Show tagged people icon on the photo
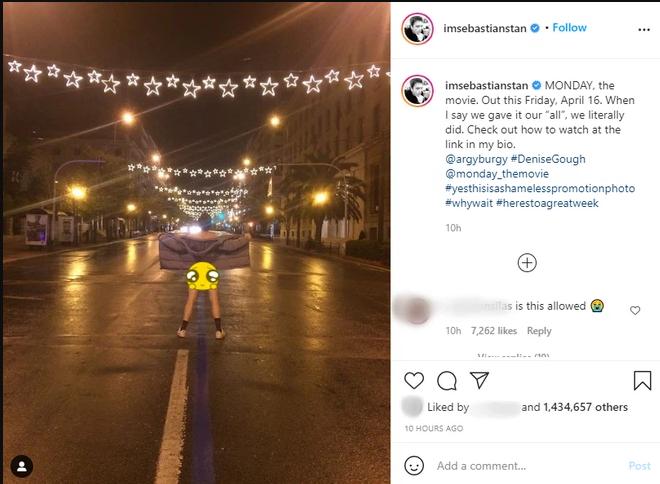660x484 pixels. point(21,466)
